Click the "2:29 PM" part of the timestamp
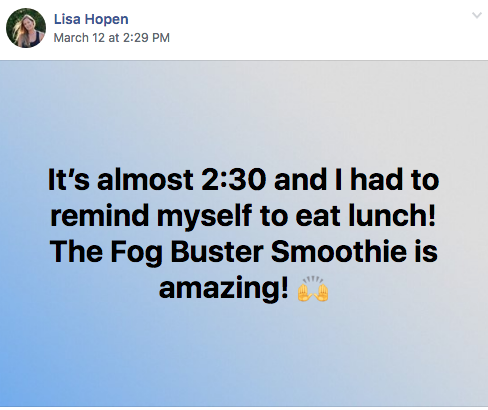This screenshot has width=488, height=410. pyautogui.click(x=146, y=37)
